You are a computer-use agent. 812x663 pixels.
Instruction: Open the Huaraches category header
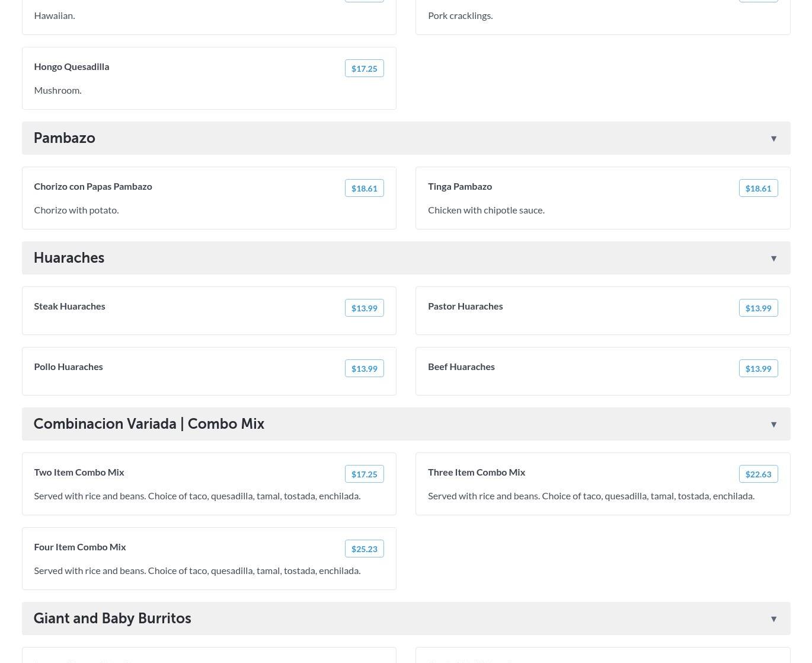[x=69, y=258]
